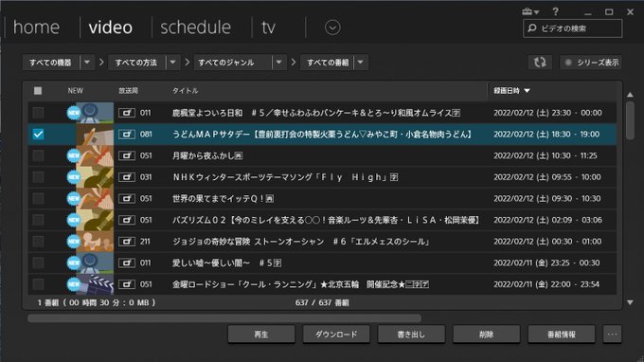The image size is (644, 362).
Task: Open the more options ellipsis button
Action: (612, 335)
